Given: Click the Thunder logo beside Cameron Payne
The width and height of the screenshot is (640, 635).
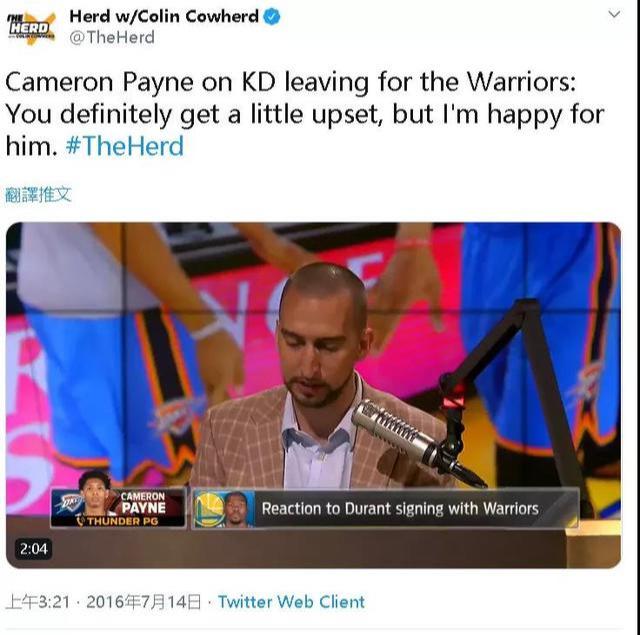Looking at the screenshot, I should 67,503.
